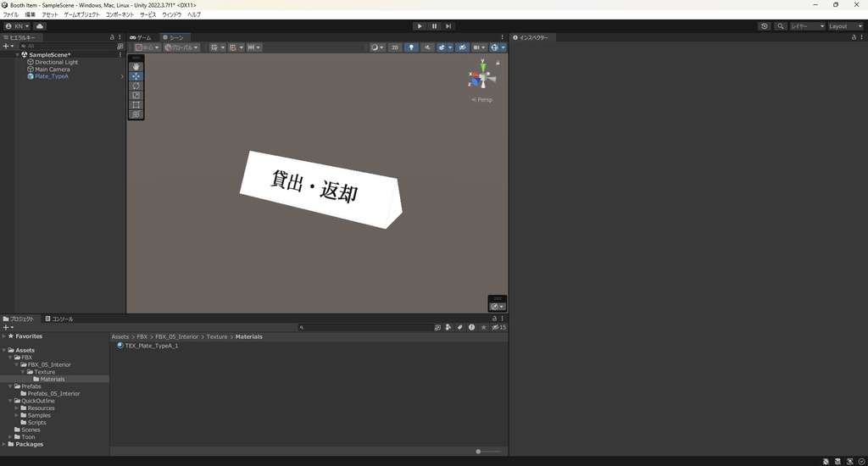Open the Layout dropdown

pyautogui.click(x=845, y=26)
